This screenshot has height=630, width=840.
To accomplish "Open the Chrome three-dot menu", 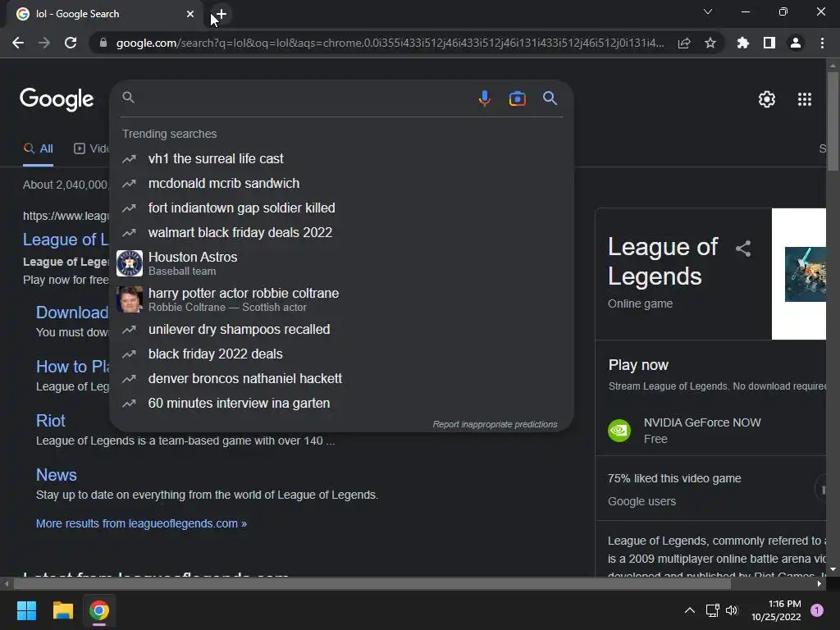I will 822,43.
